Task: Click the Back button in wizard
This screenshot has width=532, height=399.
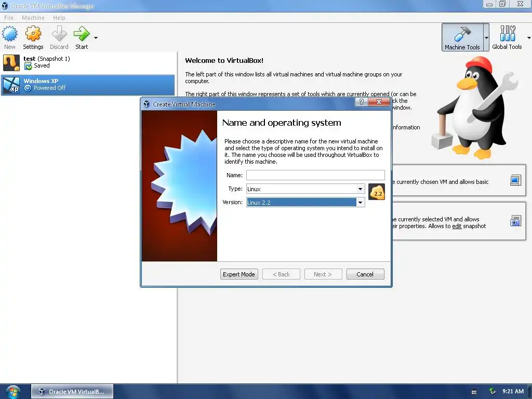Action: click(x=281, y=274)
